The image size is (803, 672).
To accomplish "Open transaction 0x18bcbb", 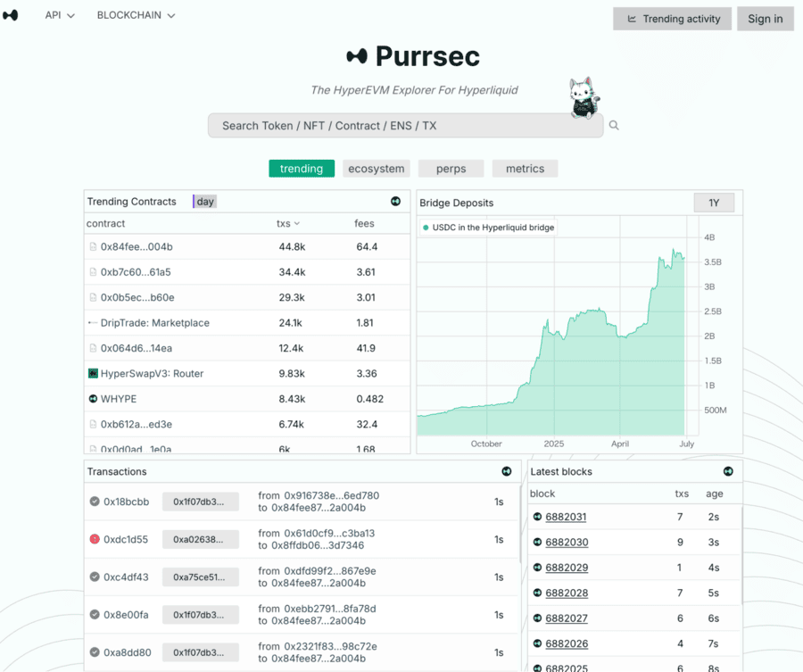I will click(x=126, y=502).
